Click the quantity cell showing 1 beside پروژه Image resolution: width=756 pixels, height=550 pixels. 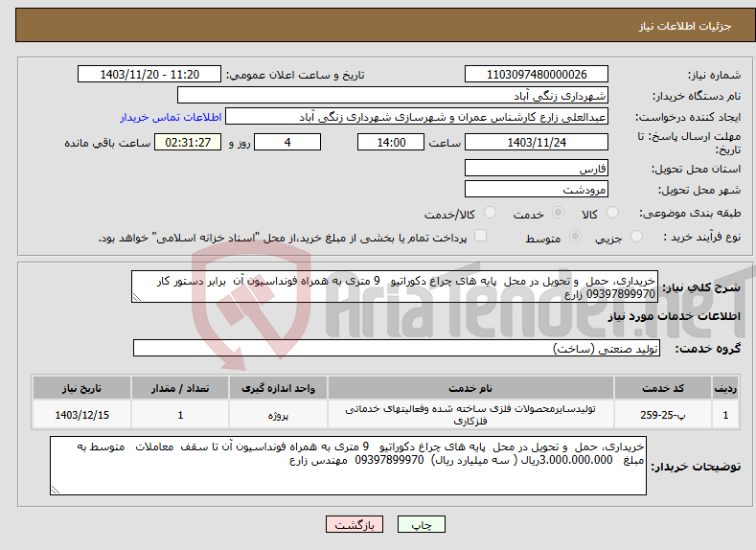click(x=180, y=415)
